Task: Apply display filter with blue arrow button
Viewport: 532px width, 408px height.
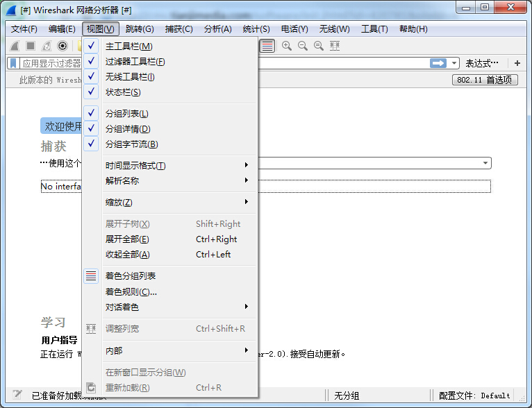Action: [x=438, y=63]
